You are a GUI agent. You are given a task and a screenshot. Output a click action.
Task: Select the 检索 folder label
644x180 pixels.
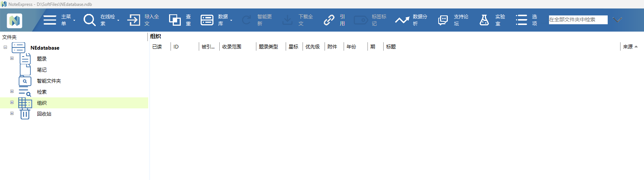click(42, 92)
